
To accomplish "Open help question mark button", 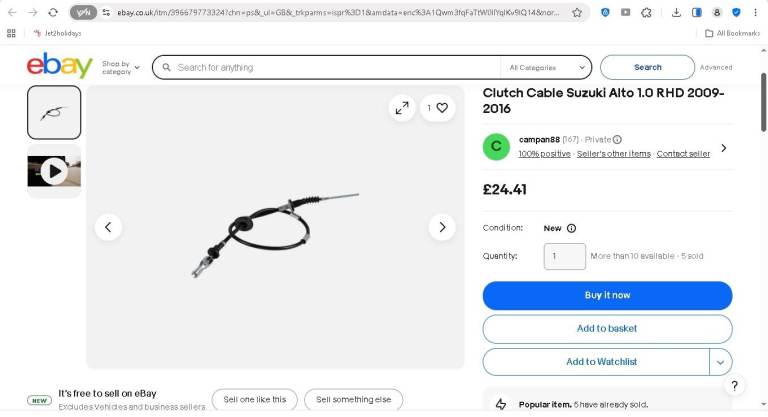I will point(734,386).
